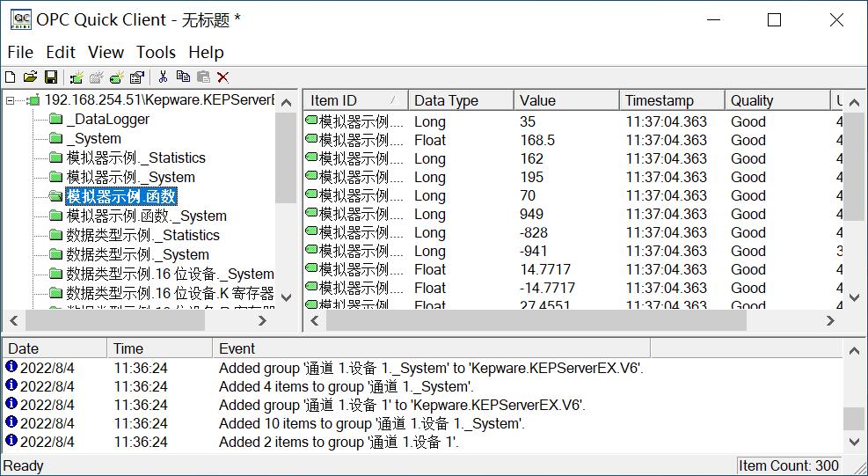Save the project with floppy icon
Screen dimensions: 868x476
(x=51, y=77)
